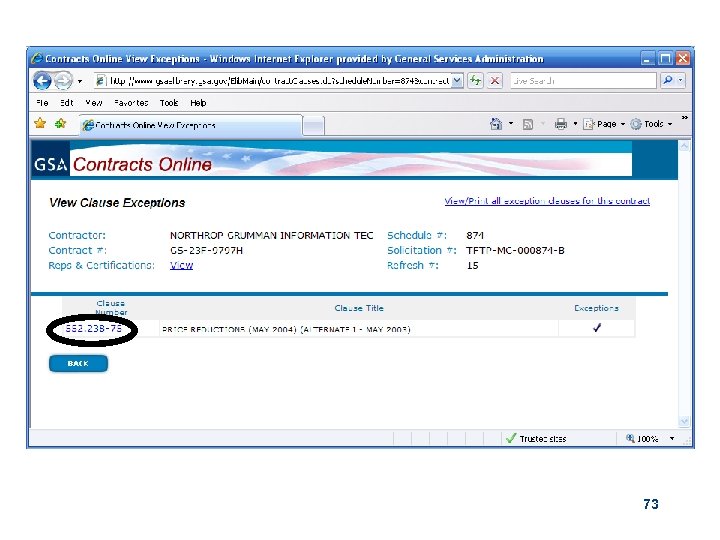Image resolution: width=720 pixels, height=540 pixels.
Task: Open the recent pages dropdown arrow
Action: tap(80, 81)
